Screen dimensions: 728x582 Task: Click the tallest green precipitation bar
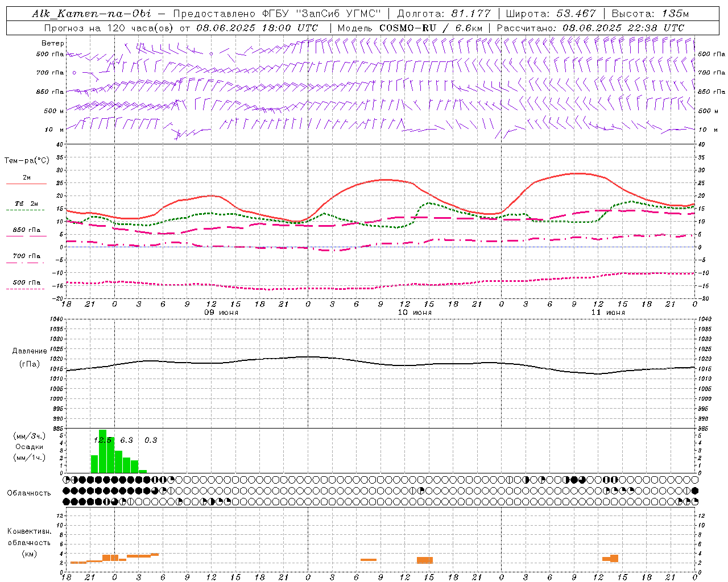[x=103, y=451]
